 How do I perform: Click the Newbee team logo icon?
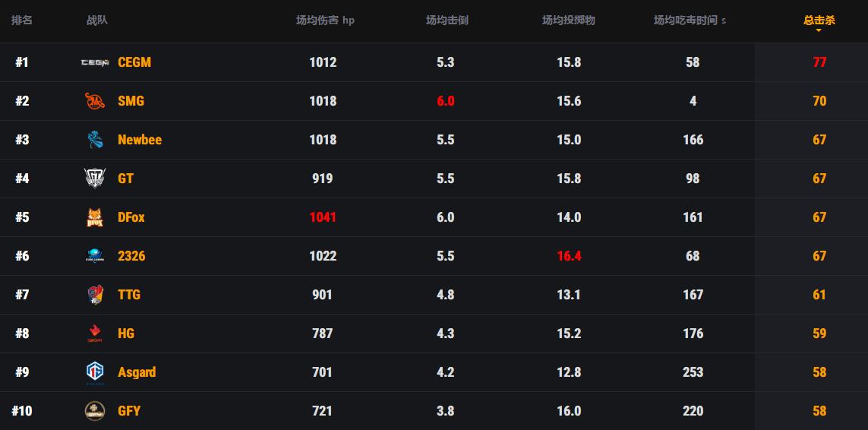95,140
